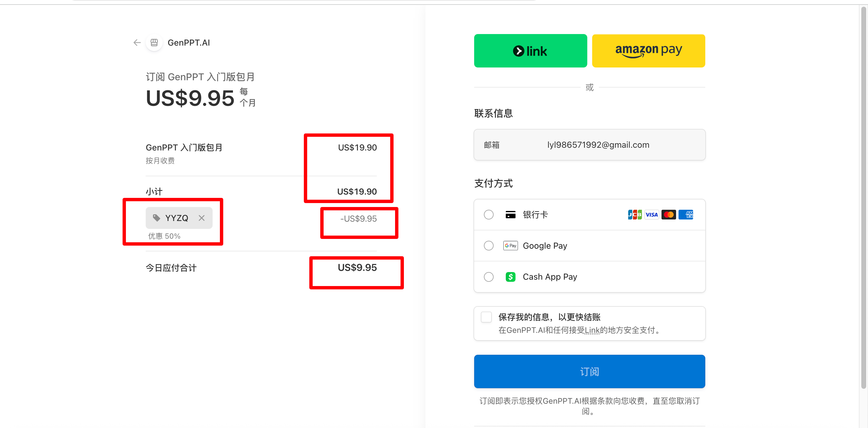Click the JCB card logo
Viewport: 868px width, 428px height.
[x=634, y=215]
